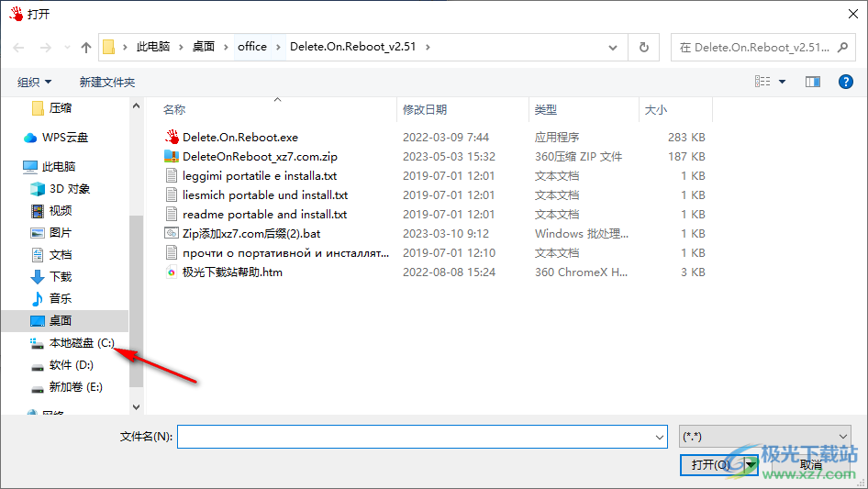Open the view options dropdown arrow
The width and height of the screenshot is (868, 489).
(782, 82)
